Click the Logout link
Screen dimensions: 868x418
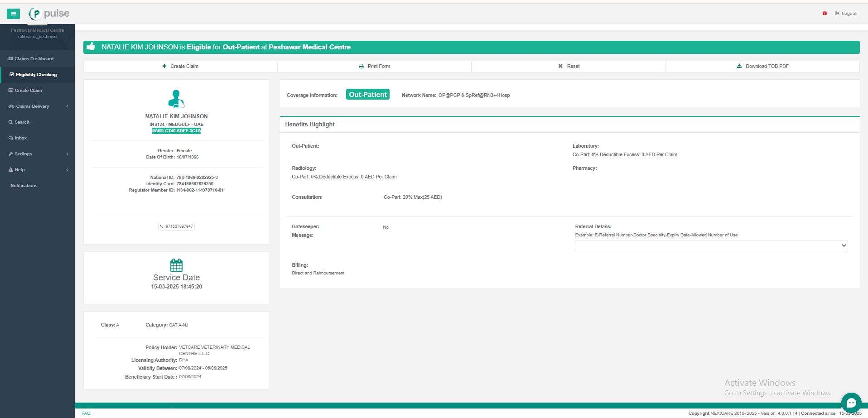point(846,14)
